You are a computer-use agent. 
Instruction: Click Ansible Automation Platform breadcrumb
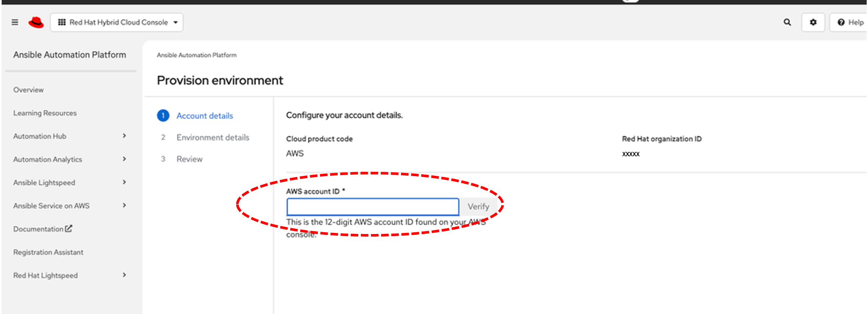(x=197, y=55)
